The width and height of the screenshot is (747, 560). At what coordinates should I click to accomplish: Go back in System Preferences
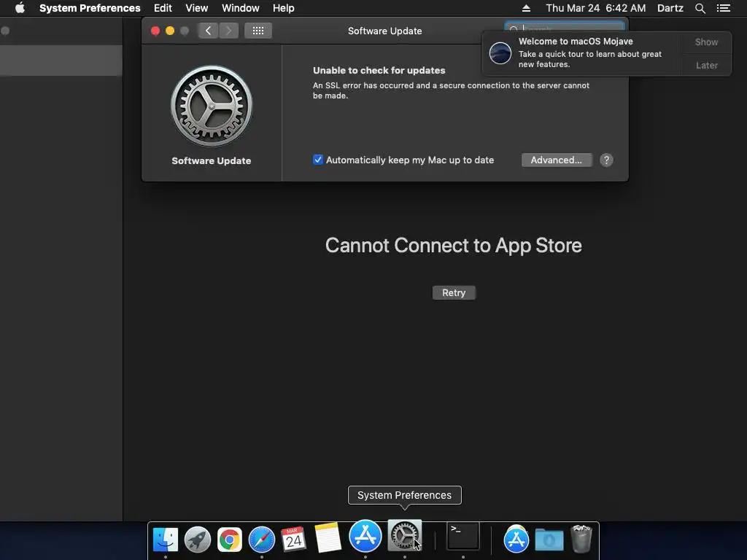point(208,31)
